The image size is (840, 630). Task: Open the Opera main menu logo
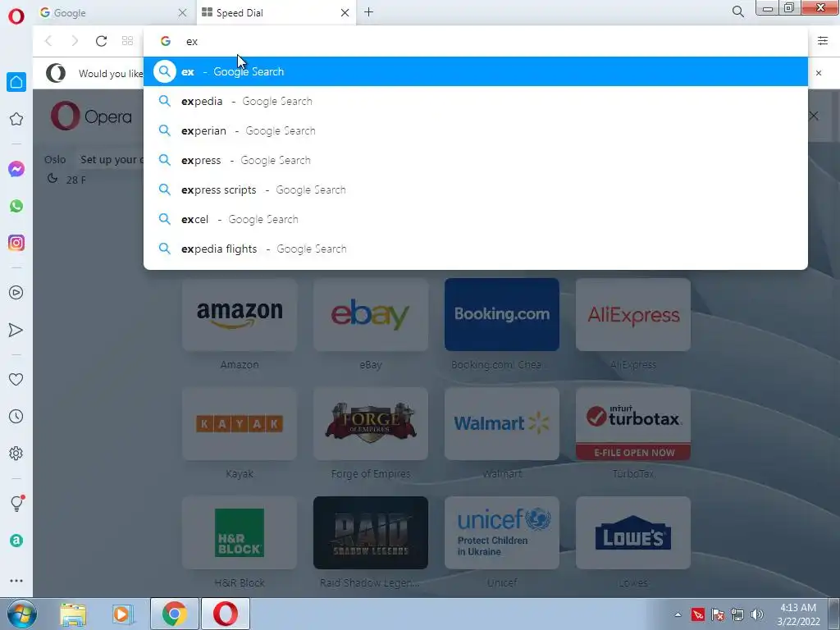[x=16, y=16]
